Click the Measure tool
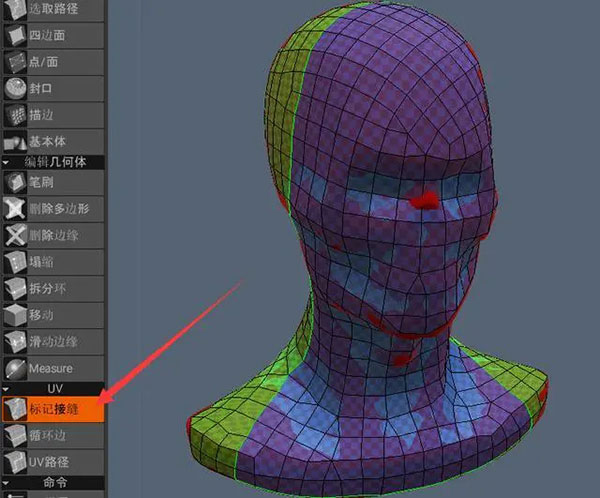Viewport: 600px width, 498px height. click(52, 368)
